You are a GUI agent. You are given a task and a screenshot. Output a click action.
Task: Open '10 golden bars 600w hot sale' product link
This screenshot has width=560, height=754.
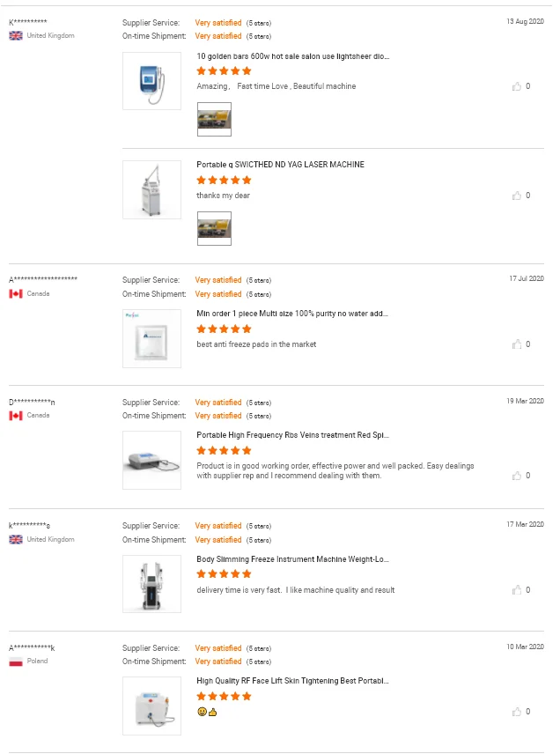[293, 55]
